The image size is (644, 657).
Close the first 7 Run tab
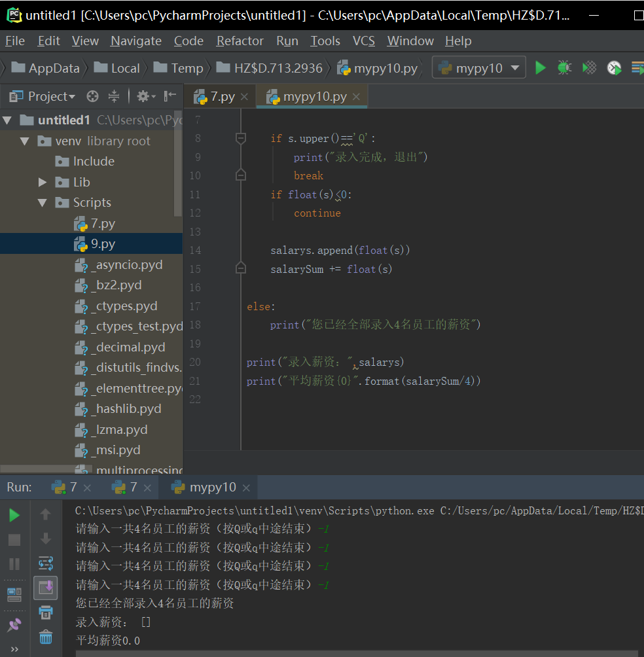click(x=87, y=488)
